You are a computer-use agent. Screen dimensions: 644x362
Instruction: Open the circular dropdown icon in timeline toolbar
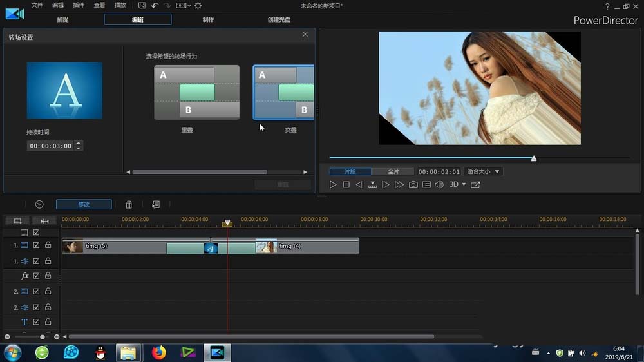tap(39, 204)
